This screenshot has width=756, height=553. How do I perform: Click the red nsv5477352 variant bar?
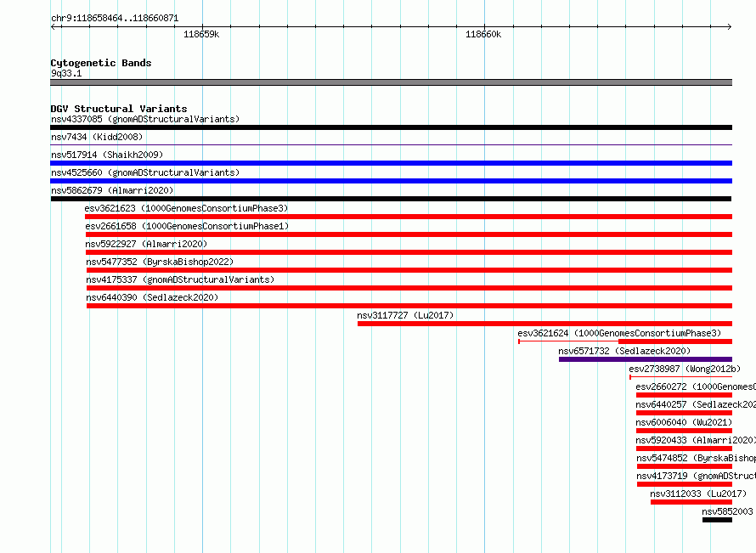click(x=409, y=270)
